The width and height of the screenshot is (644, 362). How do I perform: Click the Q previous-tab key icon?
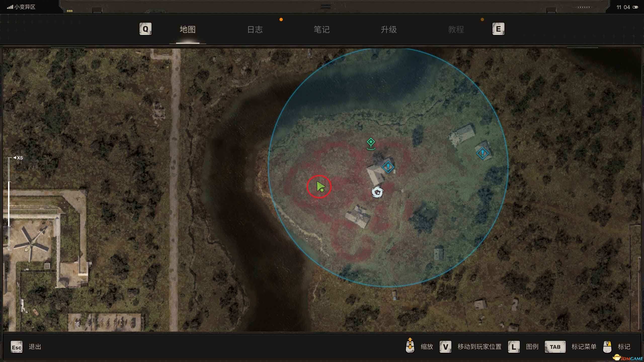[x=145, y=29]
